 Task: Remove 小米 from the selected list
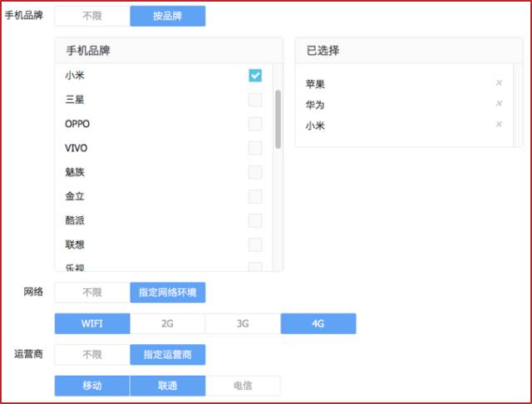499,125
